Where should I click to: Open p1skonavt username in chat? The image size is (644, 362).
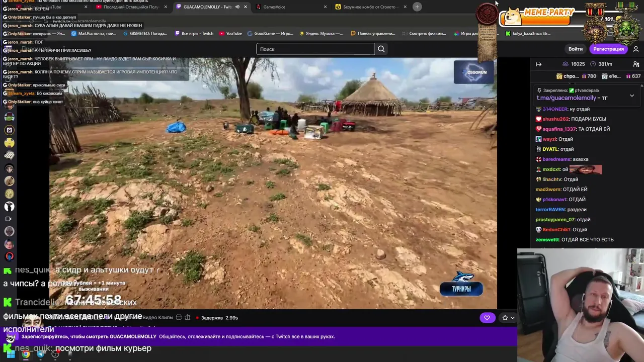coord(555,200)
